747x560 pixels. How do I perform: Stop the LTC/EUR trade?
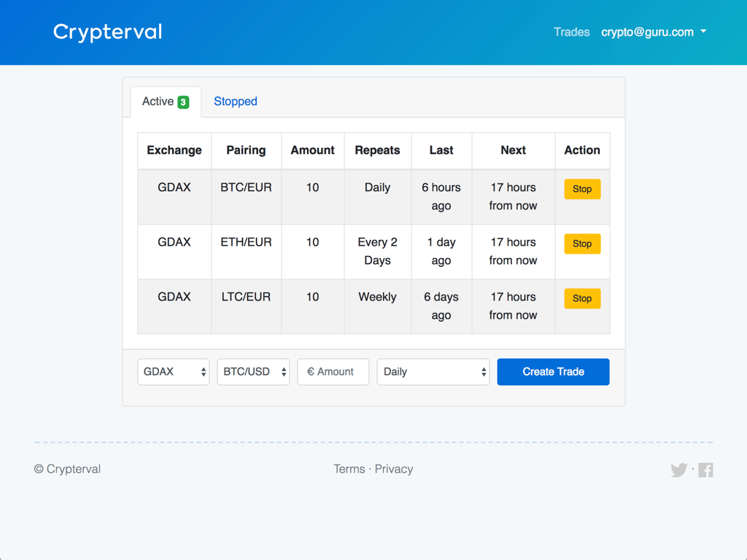(582, 298)
